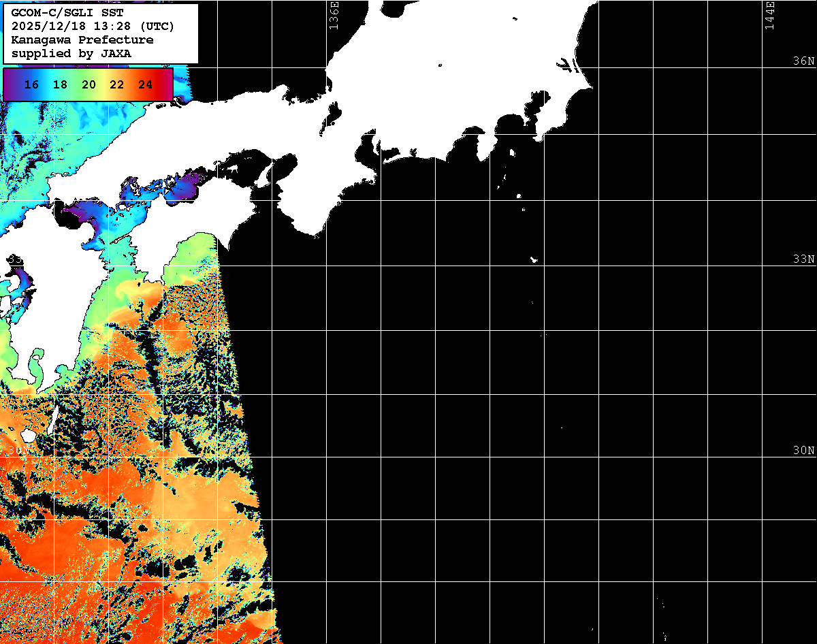Pick the 22 value on color legend

tap(116, 85)
